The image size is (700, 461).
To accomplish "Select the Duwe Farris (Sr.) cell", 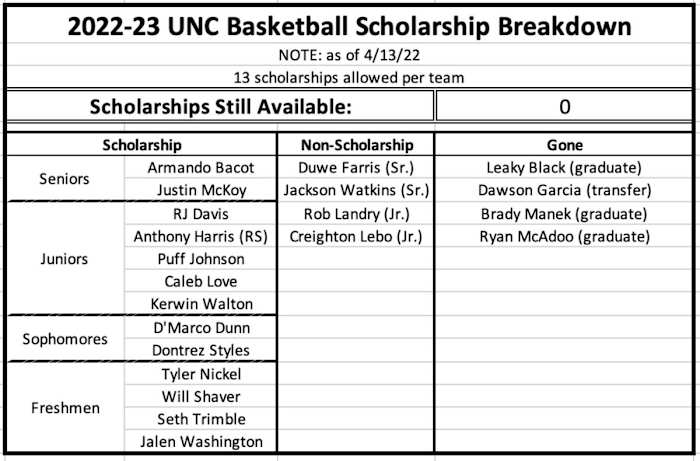I will coord(356,168).
